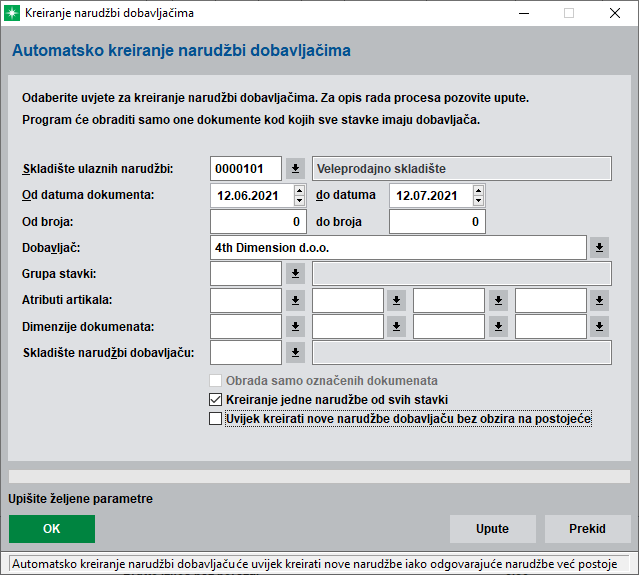Click second Atributi artikala input field
This screenshot has height=575, width=639.
click(x=348, y=300)
